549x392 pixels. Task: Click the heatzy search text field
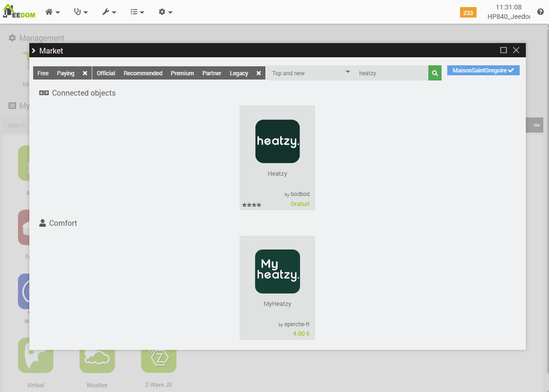pos(390,73)
